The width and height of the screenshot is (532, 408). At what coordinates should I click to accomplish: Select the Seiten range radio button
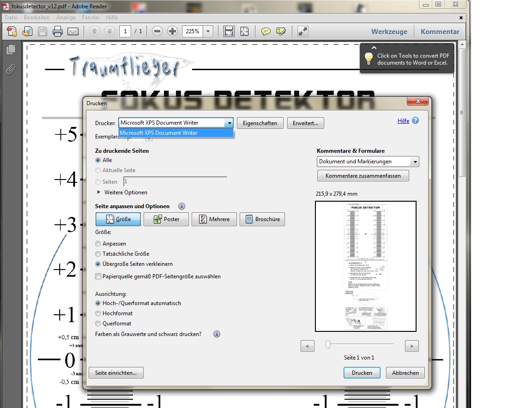coord(98,182)
